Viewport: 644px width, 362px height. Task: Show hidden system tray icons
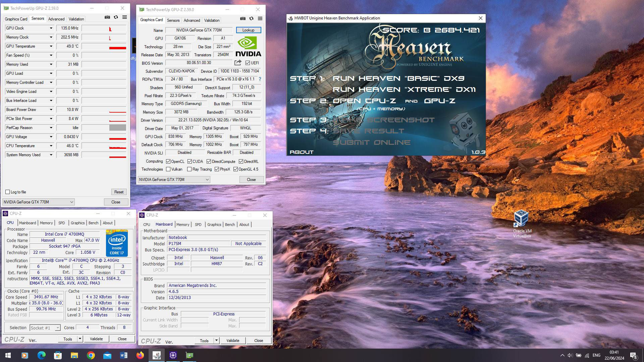click(562, 355)
